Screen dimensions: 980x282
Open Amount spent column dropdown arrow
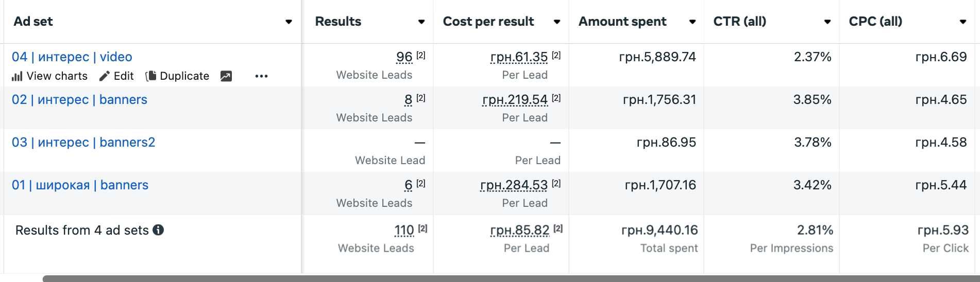pos(692,22)
